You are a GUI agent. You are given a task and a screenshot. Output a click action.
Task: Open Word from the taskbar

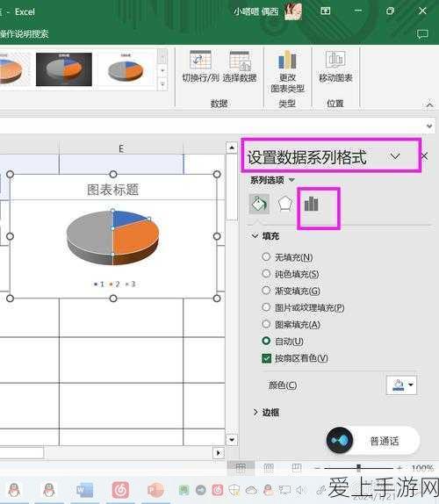(x=85, y=490)
